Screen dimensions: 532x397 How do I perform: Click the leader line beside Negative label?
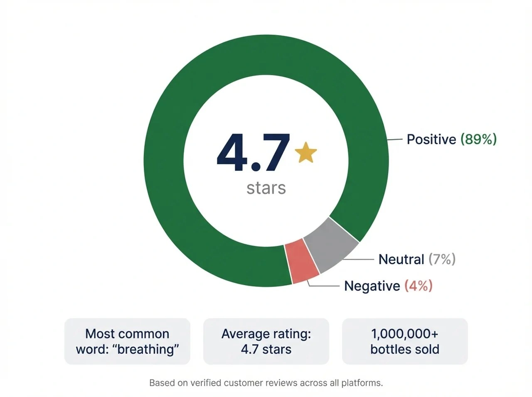coord(325,286)
